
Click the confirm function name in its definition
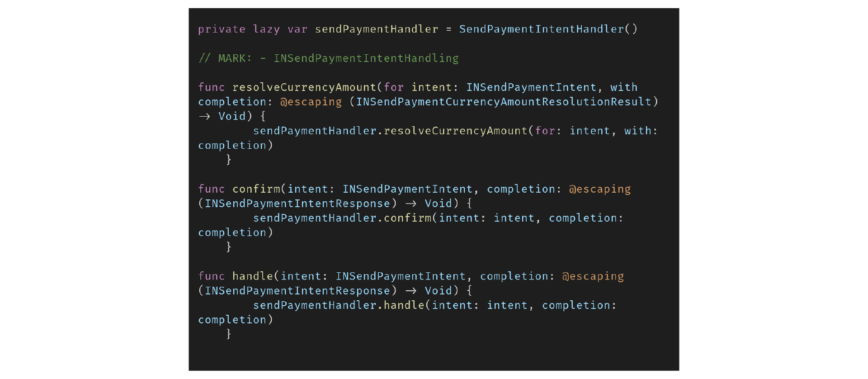[256, 189]
